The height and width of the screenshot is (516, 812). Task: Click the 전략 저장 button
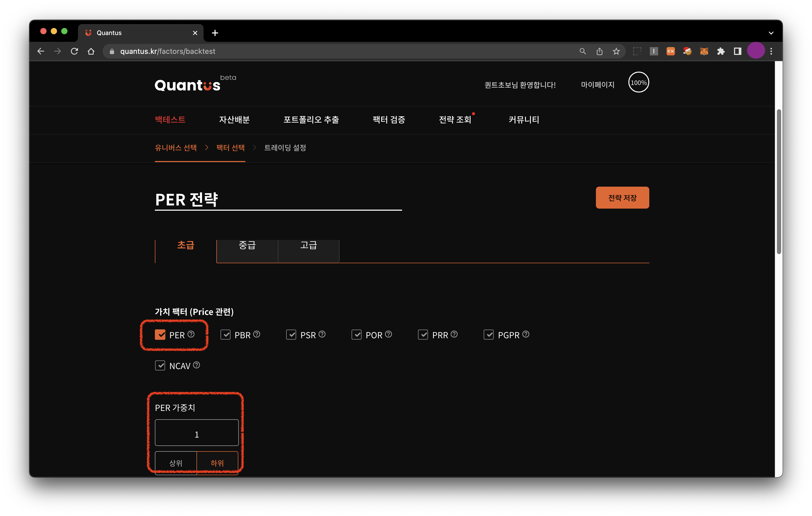click(622, 198)
